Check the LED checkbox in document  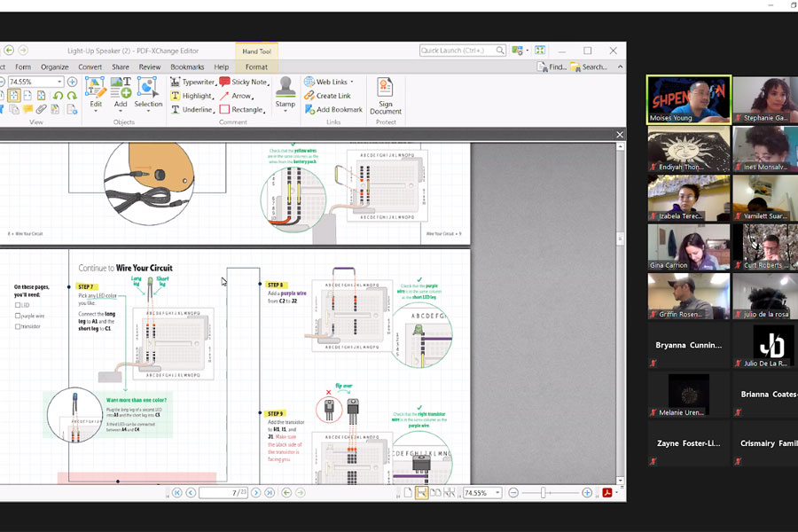(x=18, y=305)
